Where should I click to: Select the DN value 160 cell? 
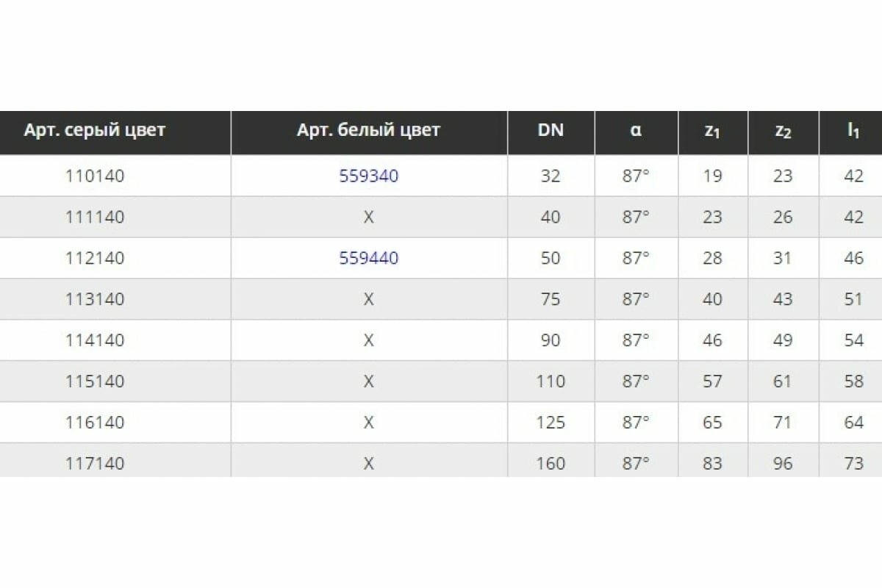(x=551, y=464)
